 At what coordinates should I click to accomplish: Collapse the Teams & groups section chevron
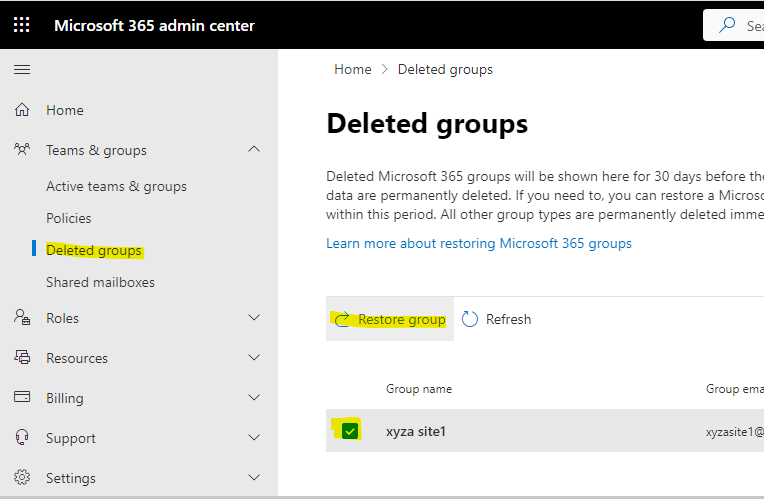(x=254, y=150)
